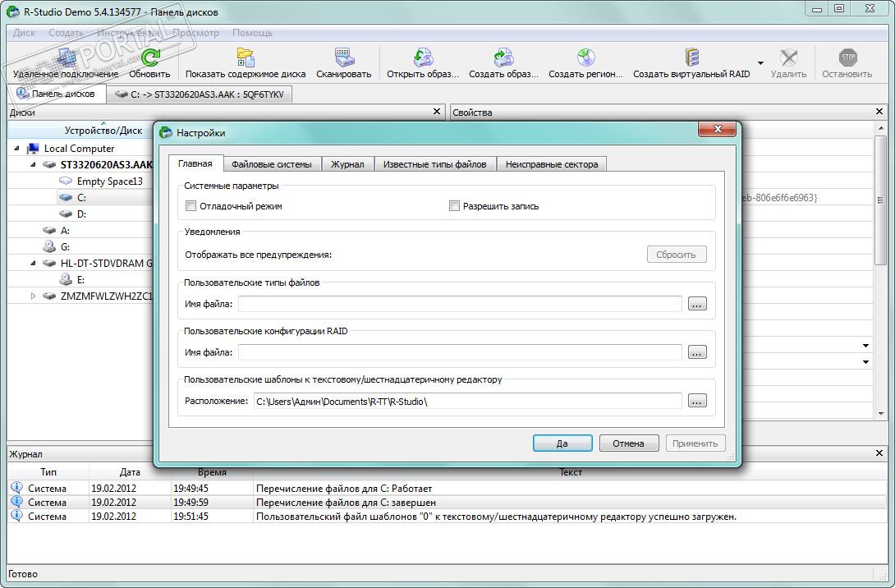The height and width of the screenshot is (588, 895).
Task: Click info icon of 19:51:45 log entry
Action: click(16, 516)
